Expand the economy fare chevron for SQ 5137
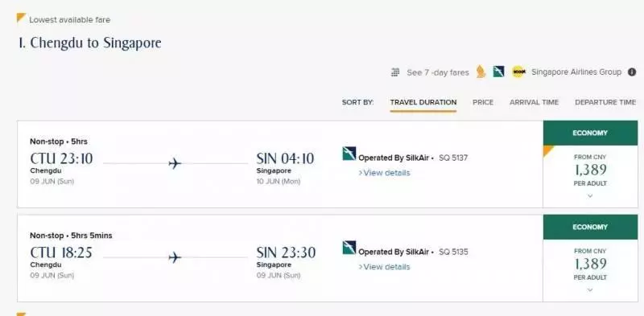644x316 pixels. pyautogui.click(x=590, y=195)
